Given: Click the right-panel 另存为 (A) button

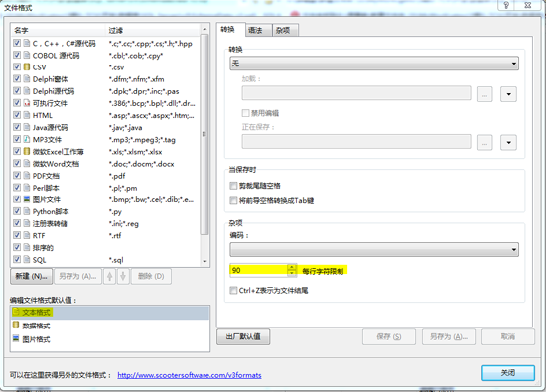Looking at the screenshot, I should 449,336.
